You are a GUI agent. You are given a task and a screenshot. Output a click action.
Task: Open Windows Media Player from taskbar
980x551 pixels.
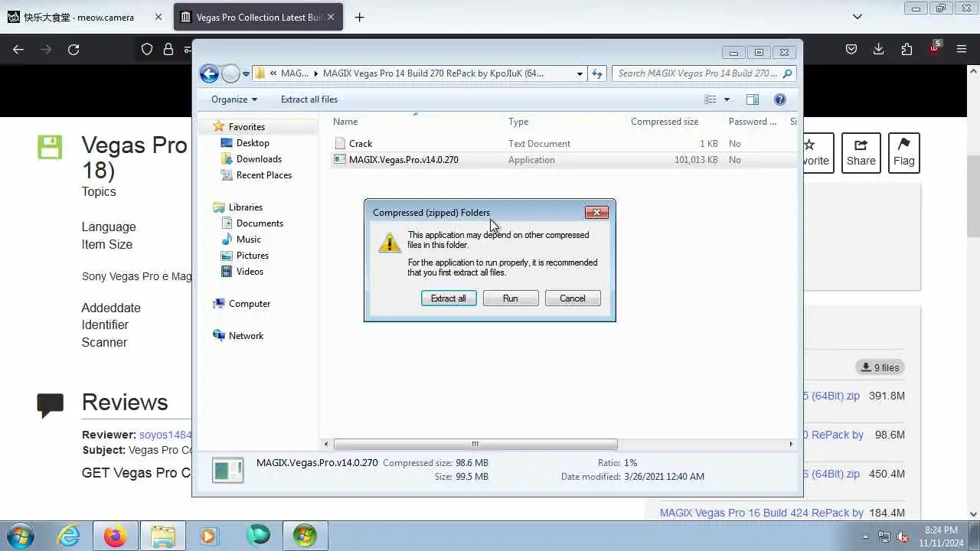point(208,536)
